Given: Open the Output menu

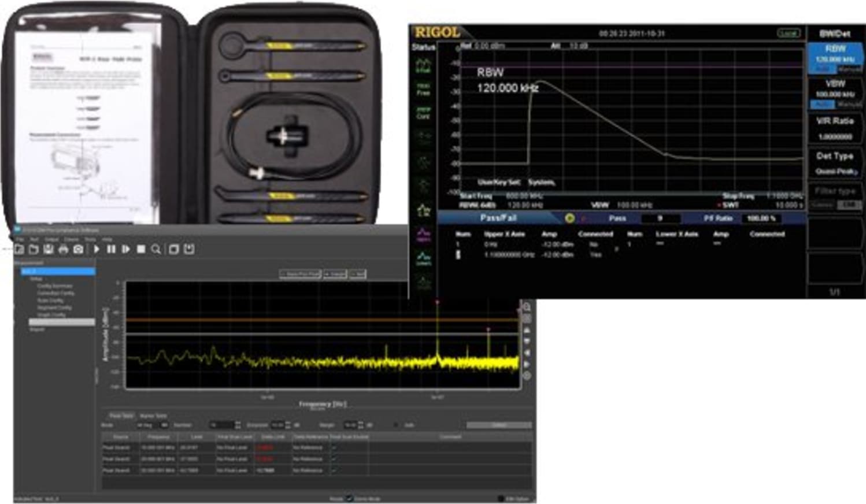Looking at the screenshot, I should tap(51, 239).
